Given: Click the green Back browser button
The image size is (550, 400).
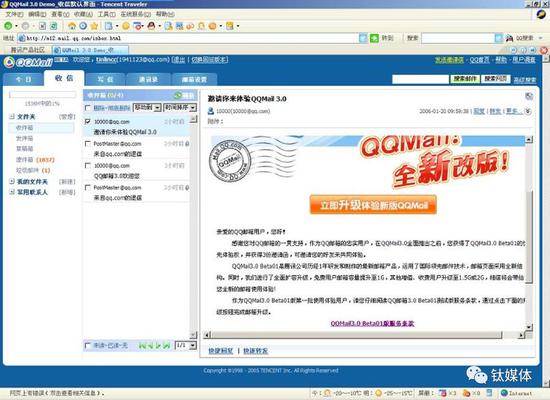Looking at the screenshot, I should 8,26.
